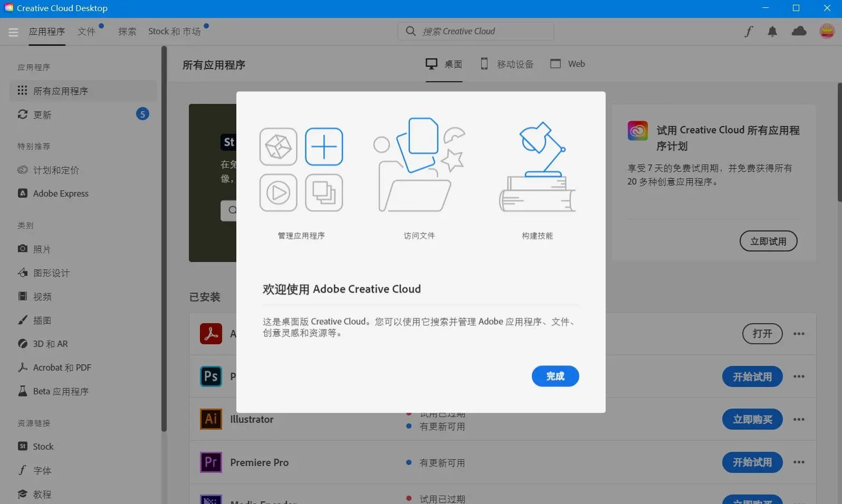
Task: Click 立即购买 for Illustrator
Action: pos(752,419)
